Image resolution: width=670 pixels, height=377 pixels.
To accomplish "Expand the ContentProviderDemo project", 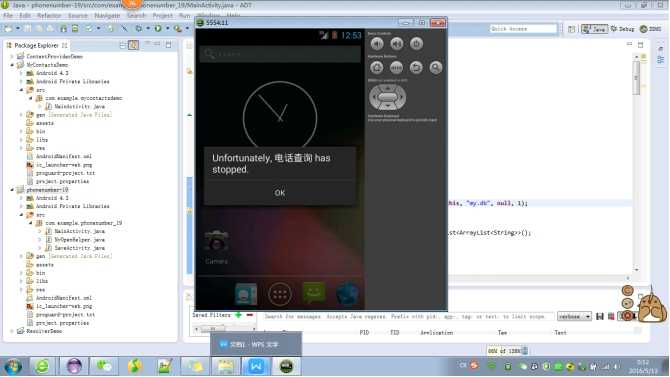I will (12, 56).
